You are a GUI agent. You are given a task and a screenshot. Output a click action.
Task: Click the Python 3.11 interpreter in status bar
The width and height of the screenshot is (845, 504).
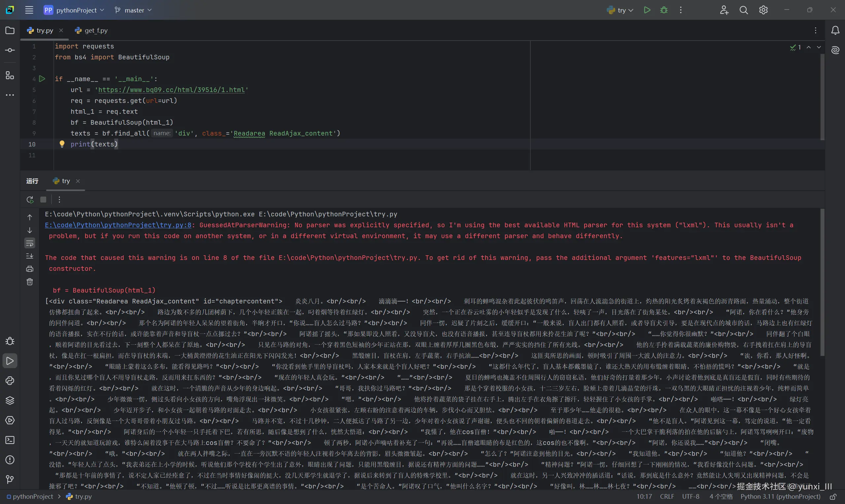pos(780,496)
